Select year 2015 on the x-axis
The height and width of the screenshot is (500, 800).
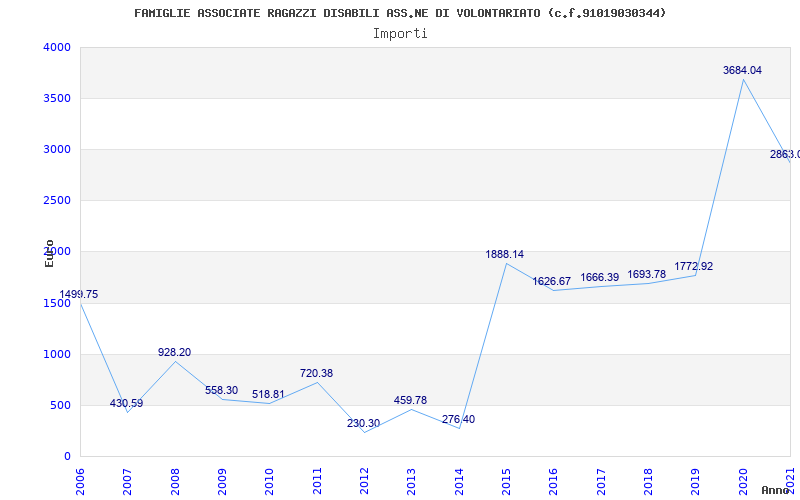point(506,479)
